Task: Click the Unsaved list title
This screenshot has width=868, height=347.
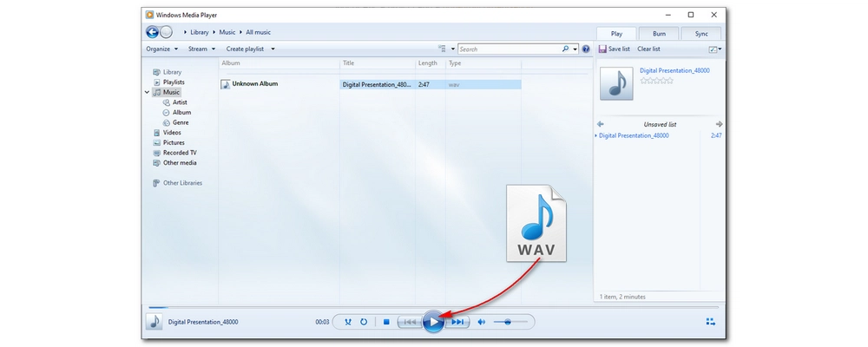Action: pyautogui.click(x=660, y=125)
